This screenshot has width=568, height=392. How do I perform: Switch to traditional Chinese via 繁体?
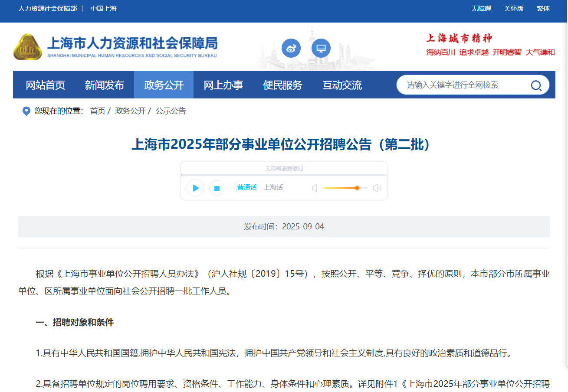543,8
